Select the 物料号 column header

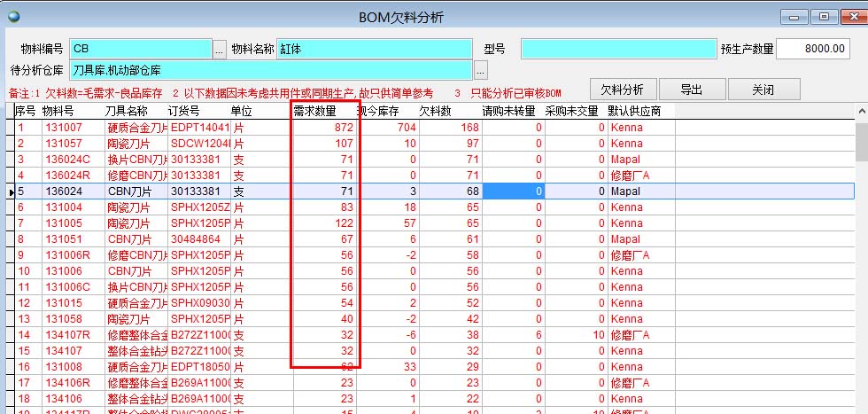[58, 112]
